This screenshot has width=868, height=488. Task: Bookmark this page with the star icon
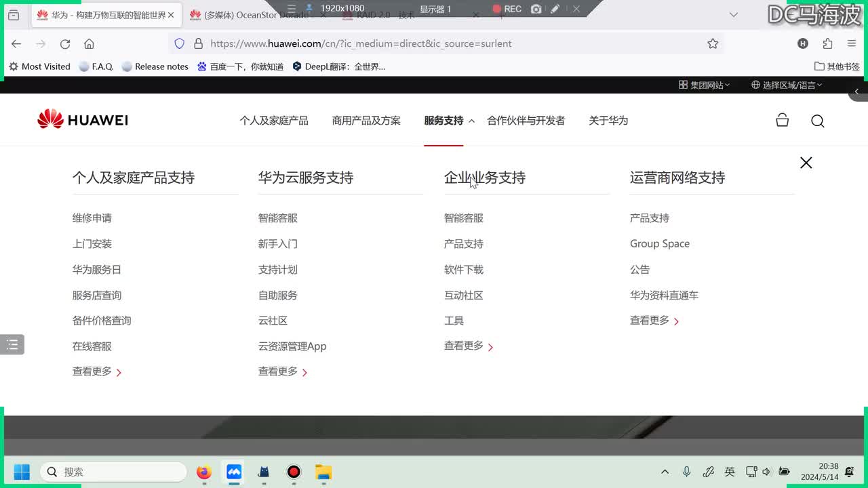[x=713, y=43]
